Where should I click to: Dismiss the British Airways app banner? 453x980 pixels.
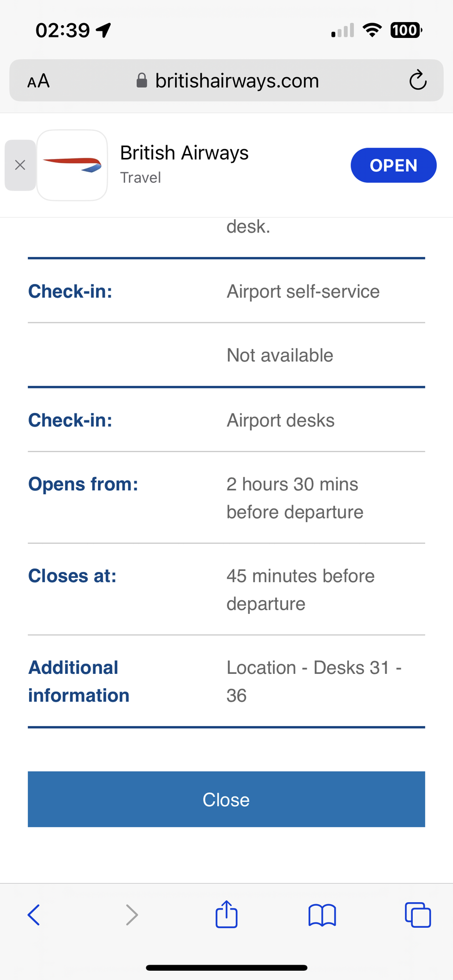[x=20, y=165]
